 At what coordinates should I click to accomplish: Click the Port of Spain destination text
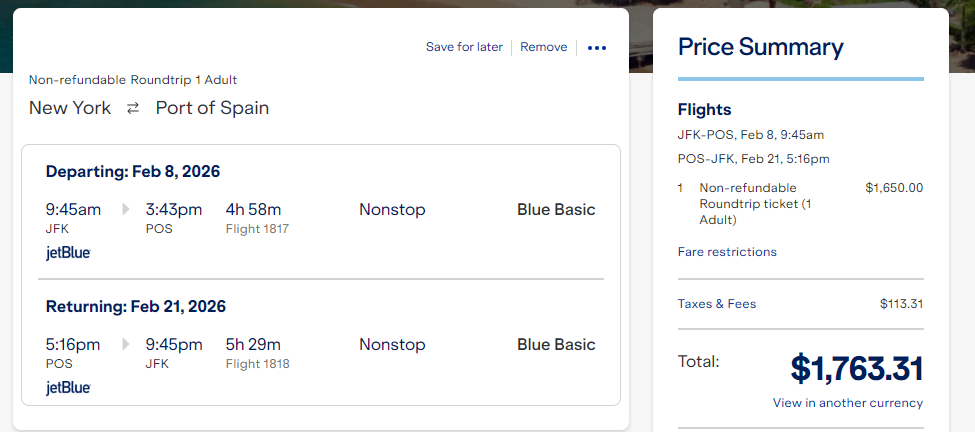tap(212, 108)
